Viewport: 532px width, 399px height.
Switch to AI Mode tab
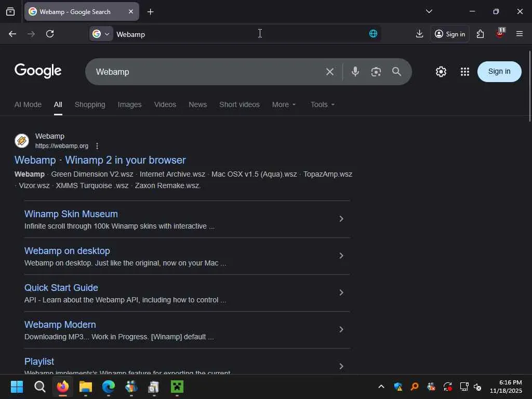click(28, 104)
